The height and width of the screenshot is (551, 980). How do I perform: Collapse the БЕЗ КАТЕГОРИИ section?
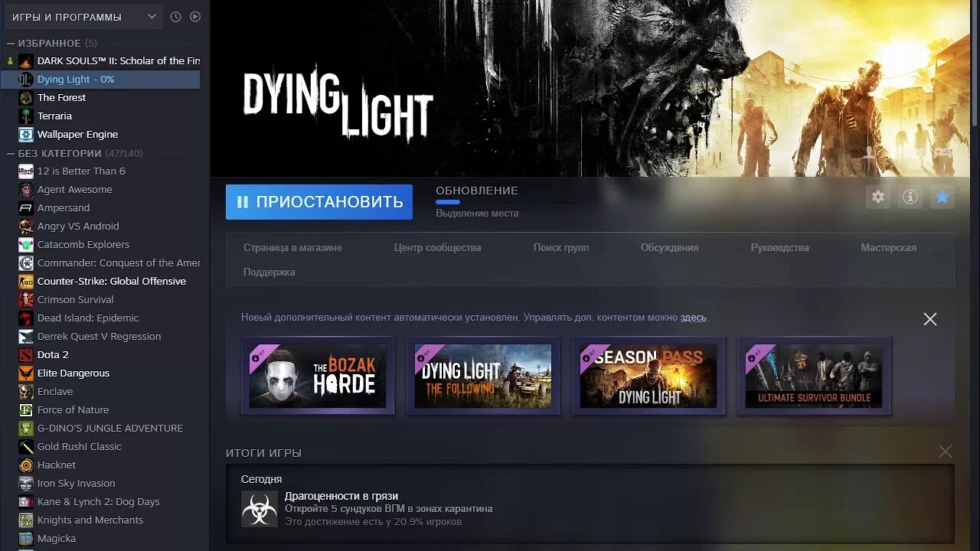(11, 153)
